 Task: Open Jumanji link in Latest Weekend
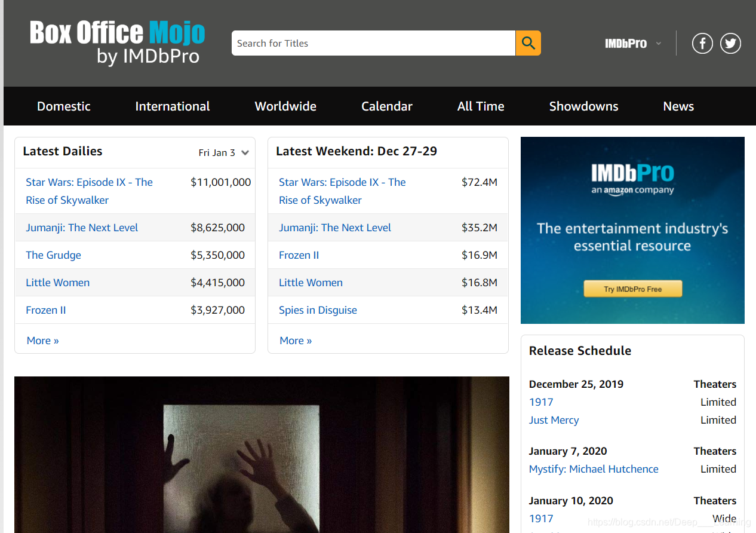click(x=335, y=228)
